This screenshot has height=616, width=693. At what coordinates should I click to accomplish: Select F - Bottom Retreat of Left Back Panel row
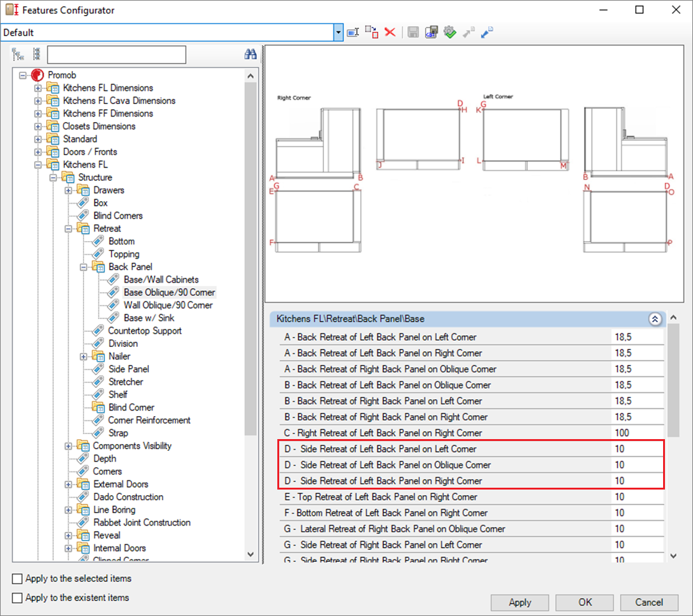point(472,513)
